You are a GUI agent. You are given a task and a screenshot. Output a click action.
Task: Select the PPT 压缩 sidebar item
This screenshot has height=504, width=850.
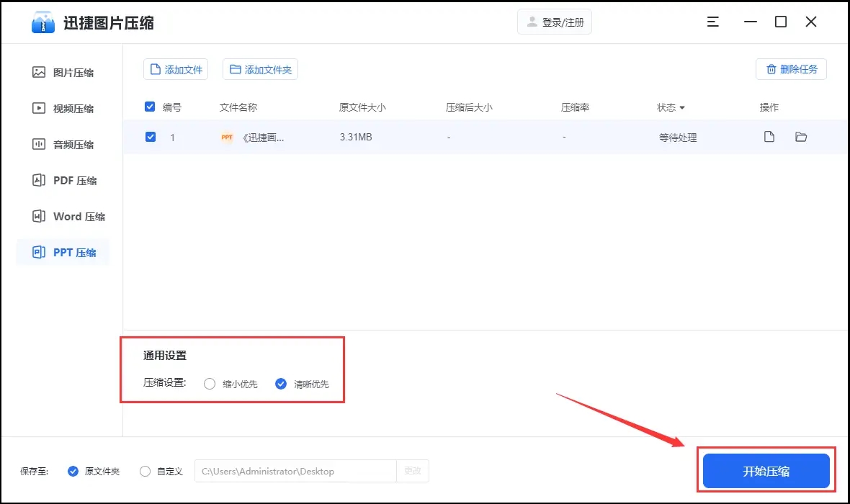click(x=63, y=253)
